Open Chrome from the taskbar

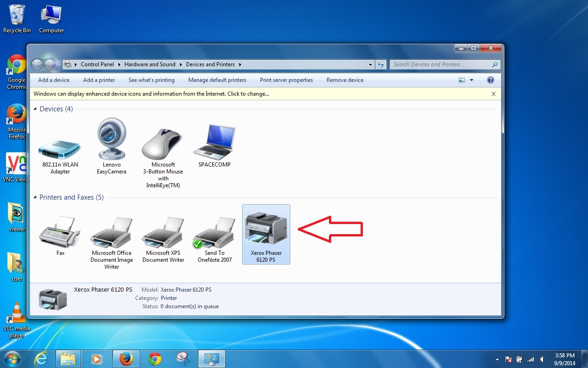[155, 359]
